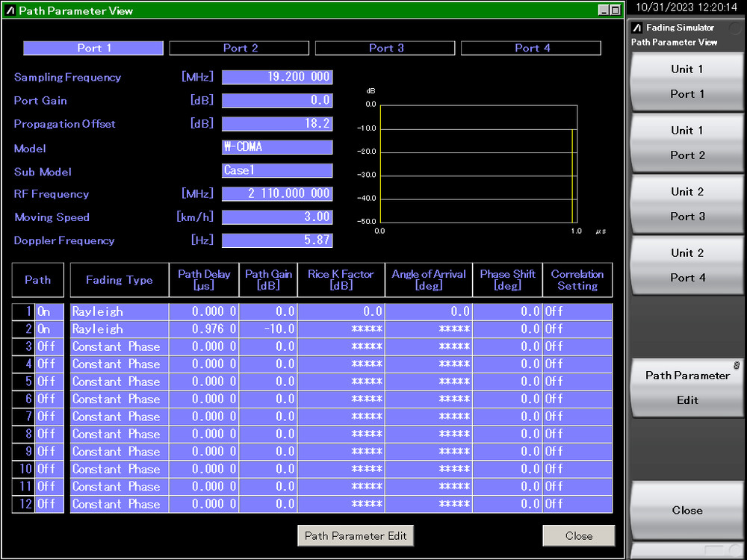Viewport: 747px width, 560px height.
Task: Click path 11 Path Gain value
Action: pyautogui.click(x=268, y=487)
